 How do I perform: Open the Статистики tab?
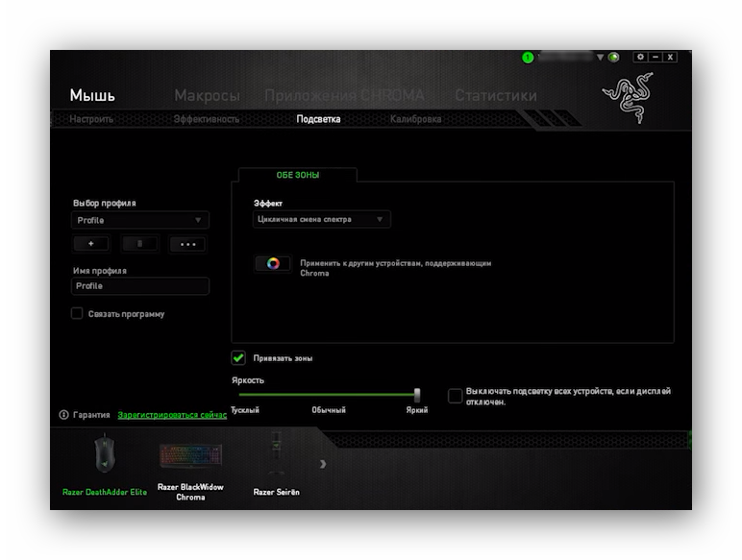(496, 95)
